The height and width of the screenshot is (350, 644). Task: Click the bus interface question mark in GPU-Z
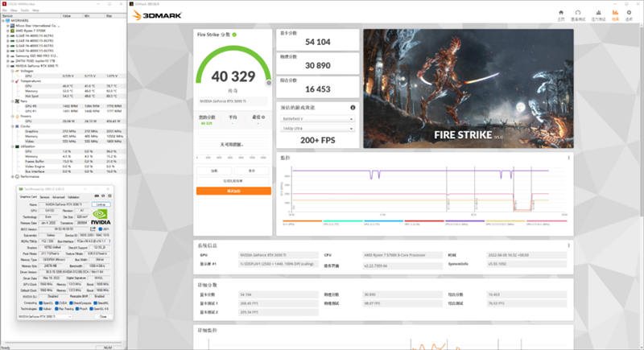109,241
